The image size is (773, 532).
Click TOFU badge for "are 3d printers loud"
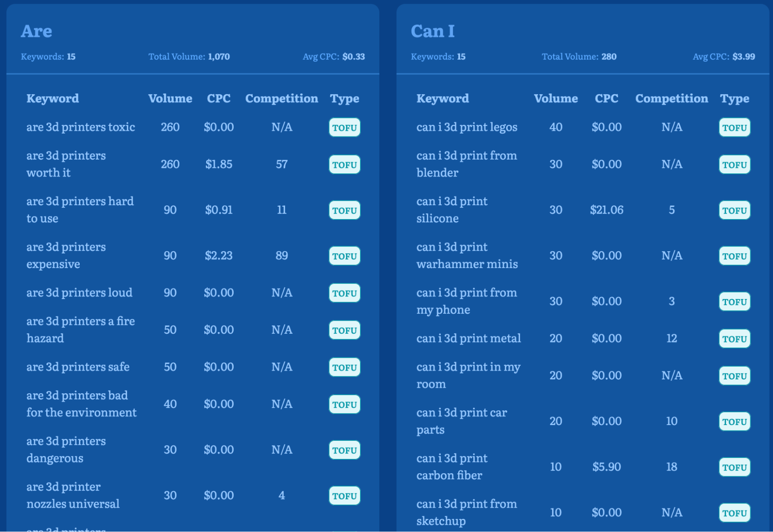pos(345,293)
